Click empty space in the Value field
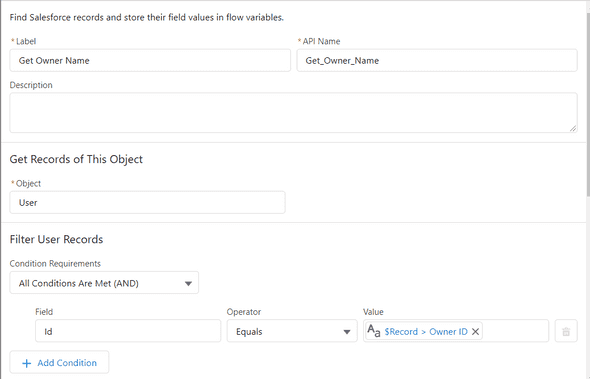 (x=515, y=331)
